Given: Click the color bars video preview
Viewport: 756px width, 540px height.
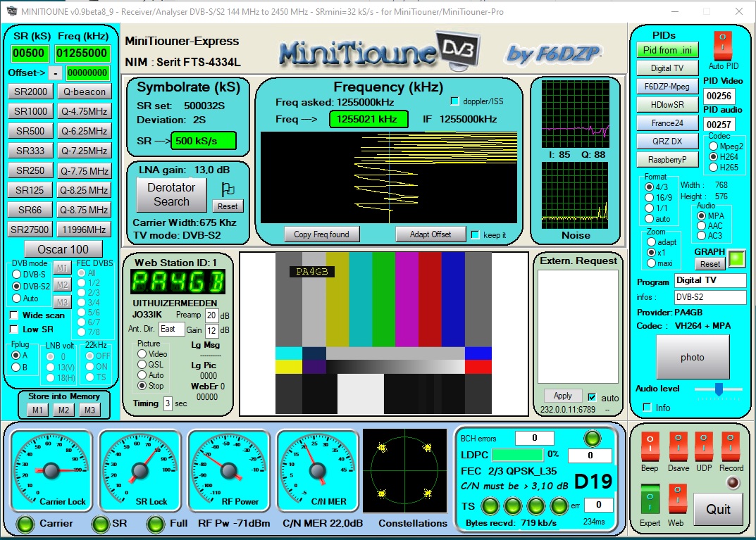Looking at the screenshot, I should coord(383,333).
